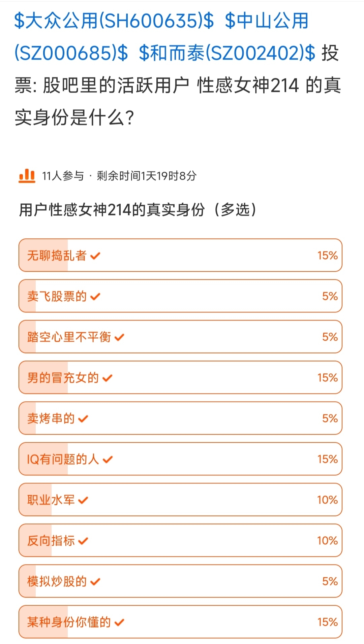The image size is (364, 644).
Task: Click the checkmark icon beside 职业水军
Action: 83,500
